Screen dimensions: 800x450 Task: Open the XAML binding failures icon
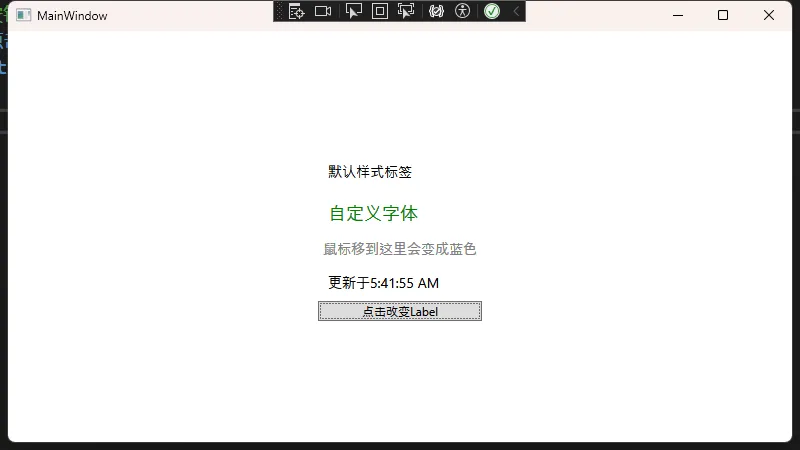(436, 11)
